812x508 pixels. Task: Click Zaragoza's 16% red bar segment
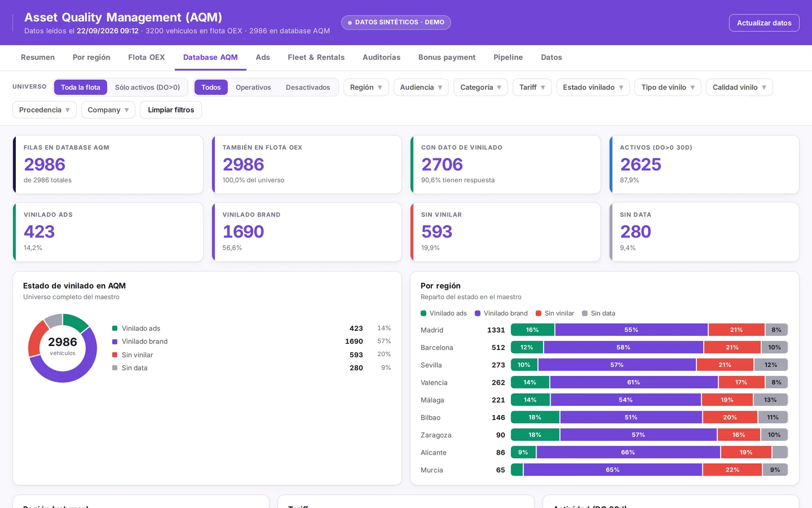[738, 435]
